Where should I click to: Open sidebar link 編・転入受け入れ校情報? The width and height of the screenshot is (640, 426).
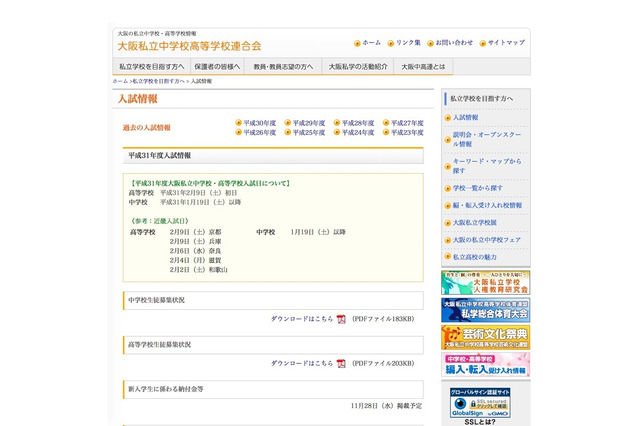coord(487,205)
